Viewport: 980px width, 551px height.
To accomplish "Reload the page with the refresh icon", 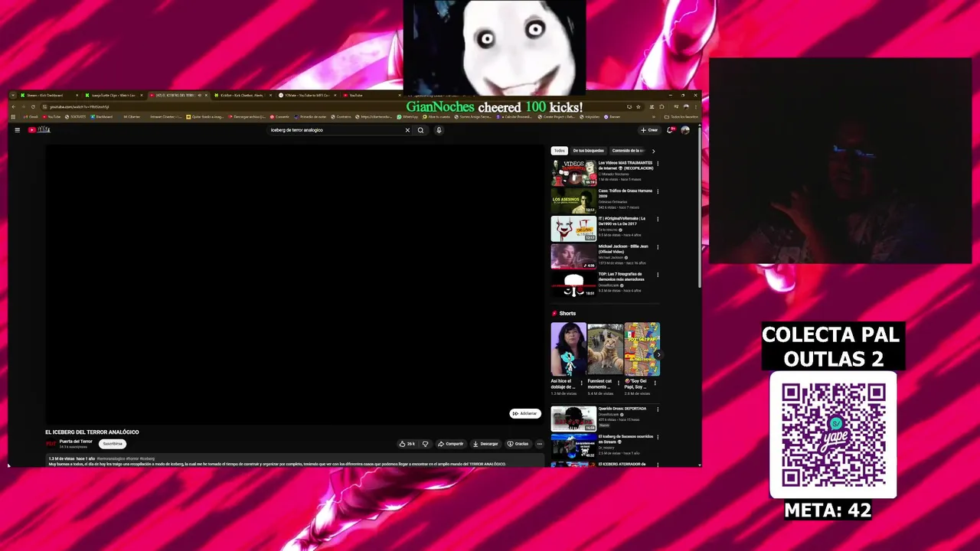I will [x=33, y=106].
